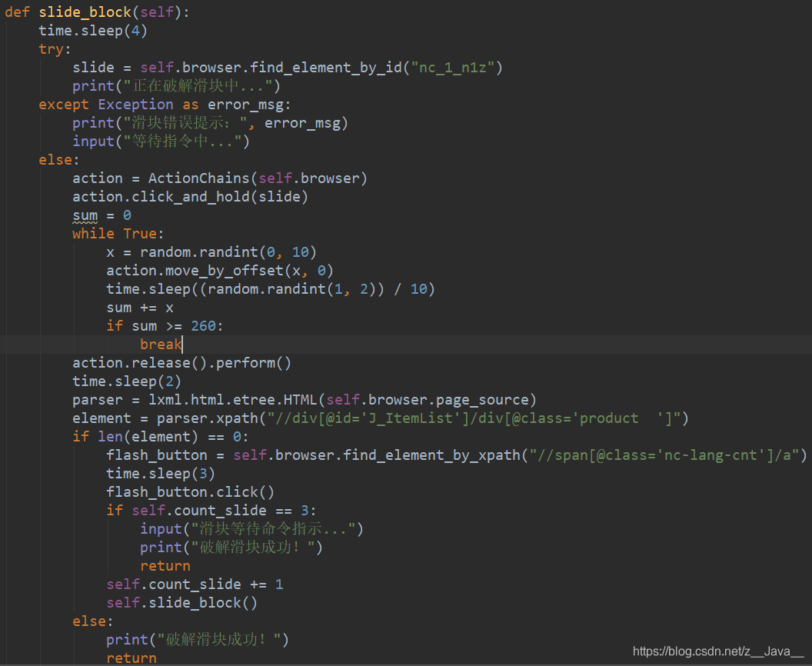The height and width of the screenshot is (666, 812).
Task: Click the last print("破解滑块成功！") line
Action: [198, 640]
